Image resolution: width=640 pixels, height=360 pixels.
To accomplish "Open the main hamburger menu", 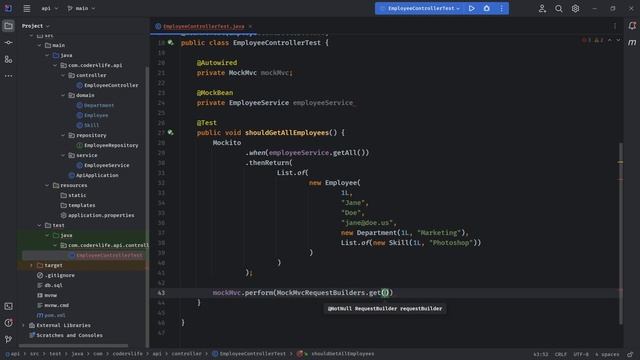I will pos(27,8).
